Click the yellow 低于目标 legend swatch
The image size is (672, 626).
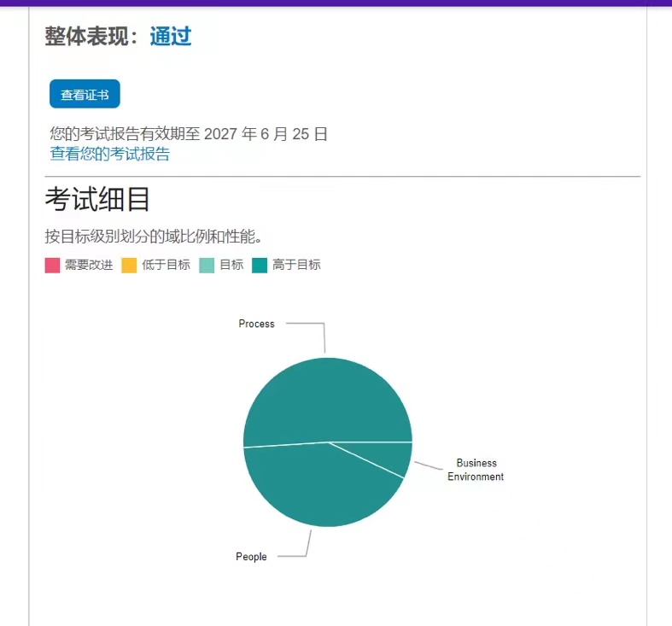[x=130, y=266]
